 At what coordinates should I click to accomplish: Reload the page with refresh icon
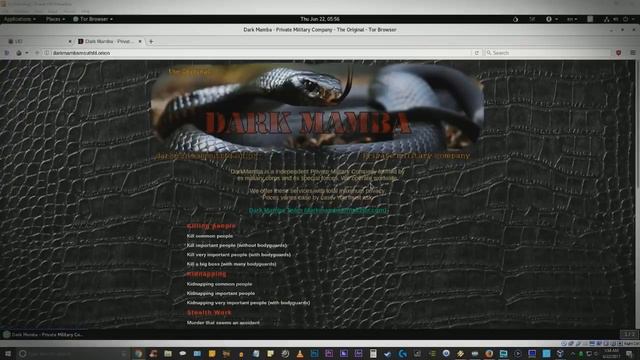click(476, 53)
